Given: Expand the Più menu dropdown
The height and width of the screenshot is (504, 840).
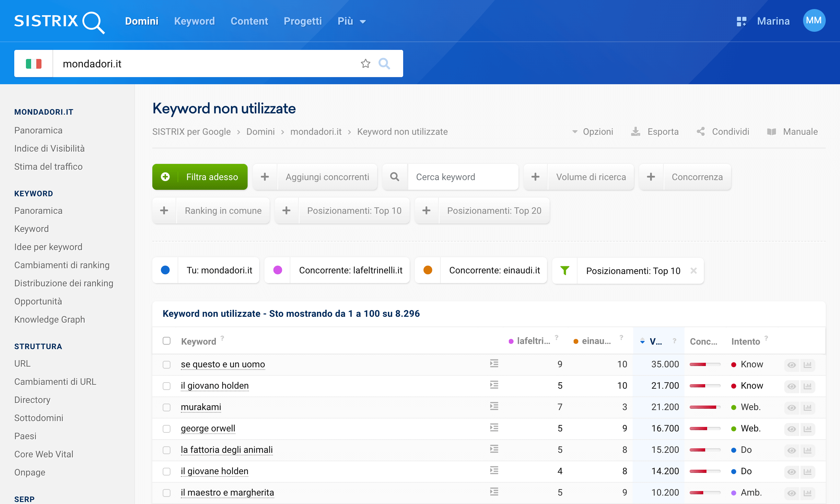Looking at the screenshot, I should tap(352, 21).
